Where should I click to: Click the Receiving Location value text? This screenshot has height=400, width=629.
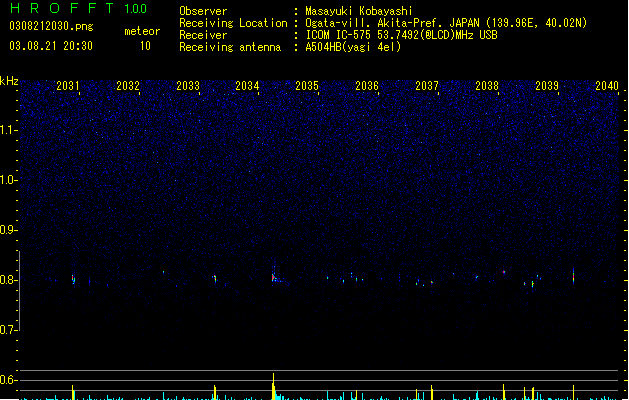446,23
